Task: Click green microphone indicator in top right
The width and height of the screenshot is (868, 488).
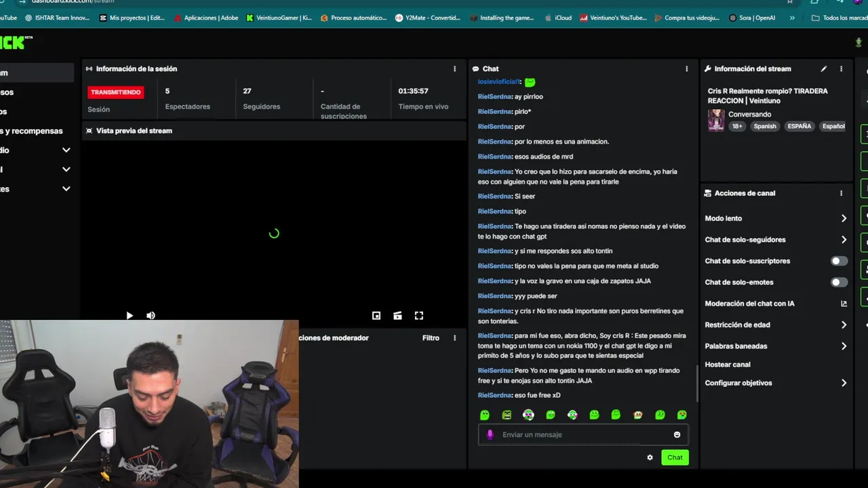Action: tap(858, 43)
